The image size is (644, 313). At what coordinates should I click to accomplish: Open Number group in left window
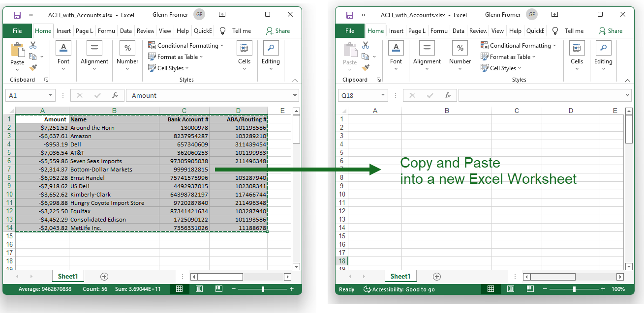pyautogui.click(x=127, y=56)
